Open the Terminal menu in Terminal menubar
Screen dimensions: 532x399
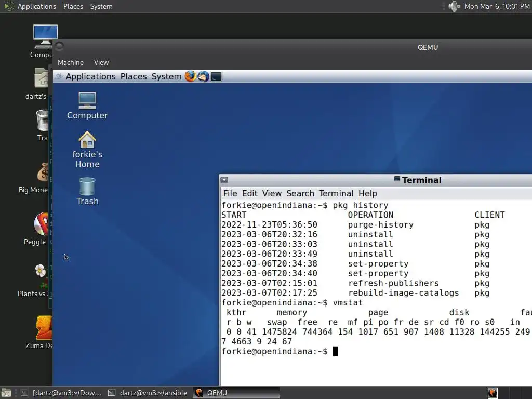[x=336, y=193]
